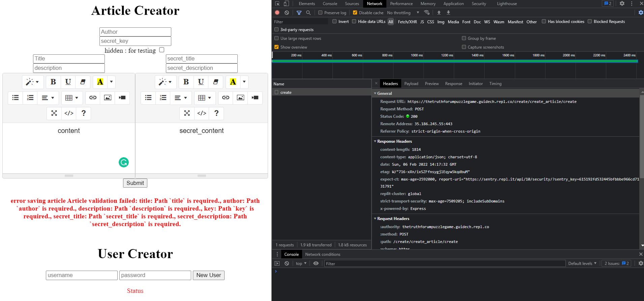The height and width of the screenshot is (301, 644).
Task: Insert a link in content editor
Action: click(93, 98)
